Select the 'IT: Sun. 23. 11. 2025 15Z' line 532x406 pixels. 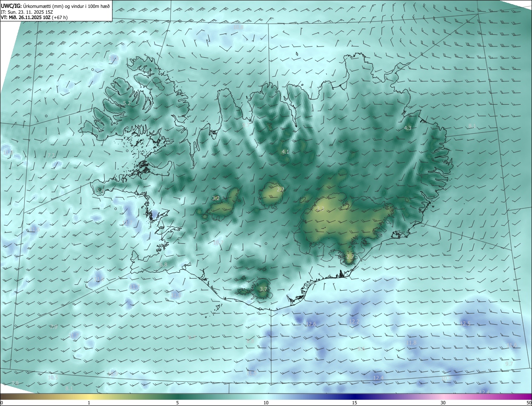[27, 12]
